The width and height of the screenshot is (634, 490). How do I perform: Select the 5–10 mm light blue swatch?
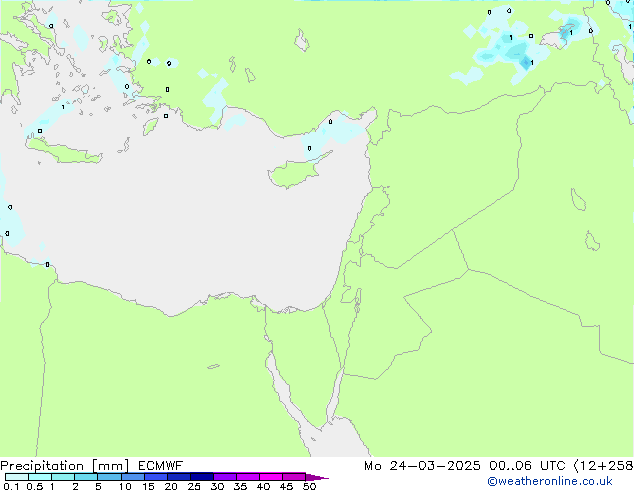[x=109, y=477]
